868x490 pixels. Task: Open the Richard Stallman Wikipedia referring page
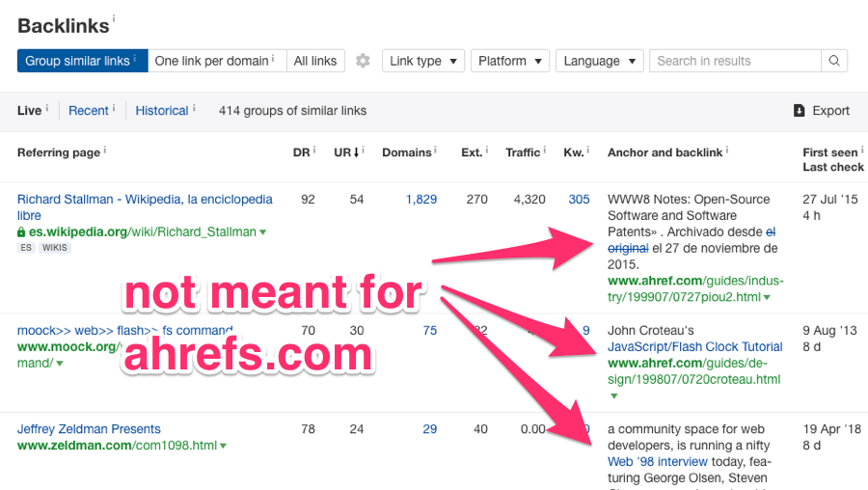coord(145,207)
